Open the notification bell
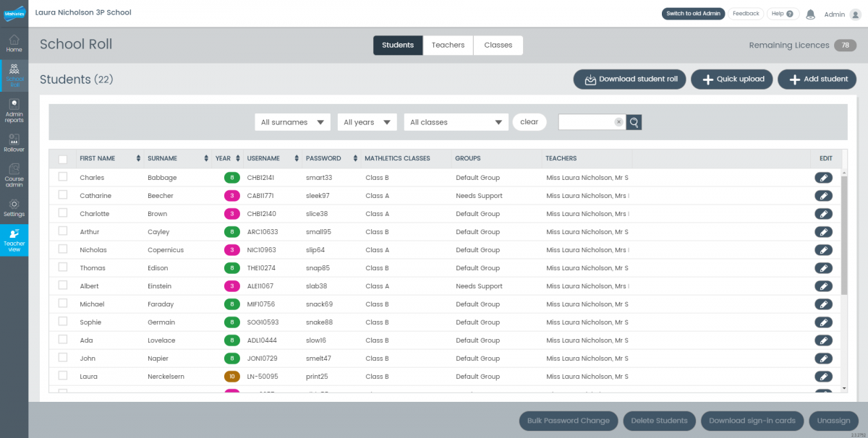The height and width of the screenshot is (438, 868). [x=810, y=14]
